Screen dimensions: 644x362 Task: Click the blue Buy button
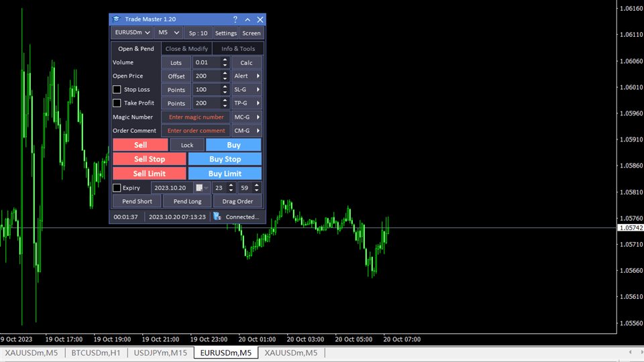(x=233, y=145)
